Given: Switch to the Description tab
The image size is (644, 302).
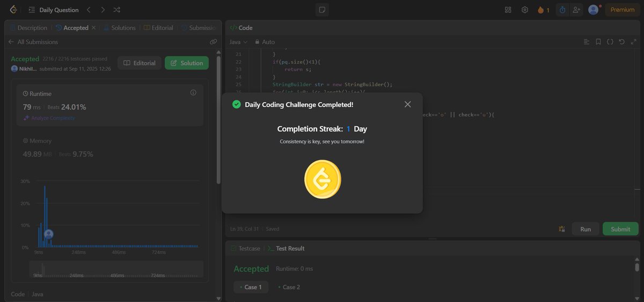Looking at the screenshot, I should click(29, 27).
